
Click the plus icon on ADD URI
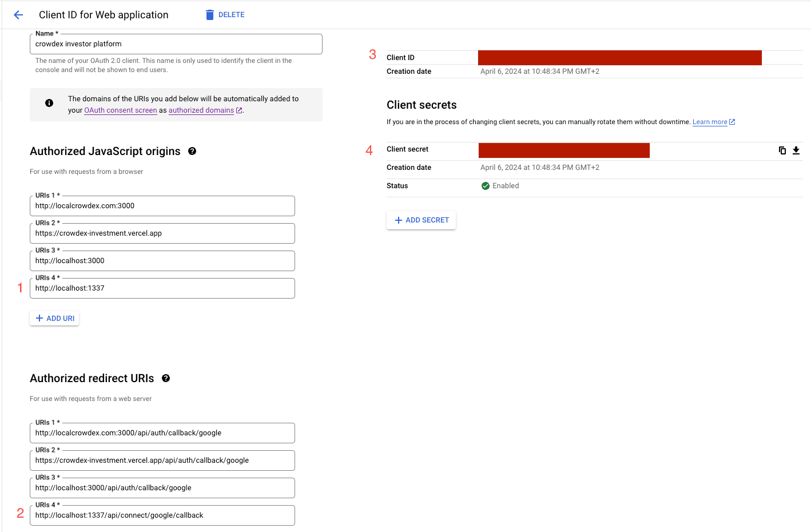click(39, 318)
